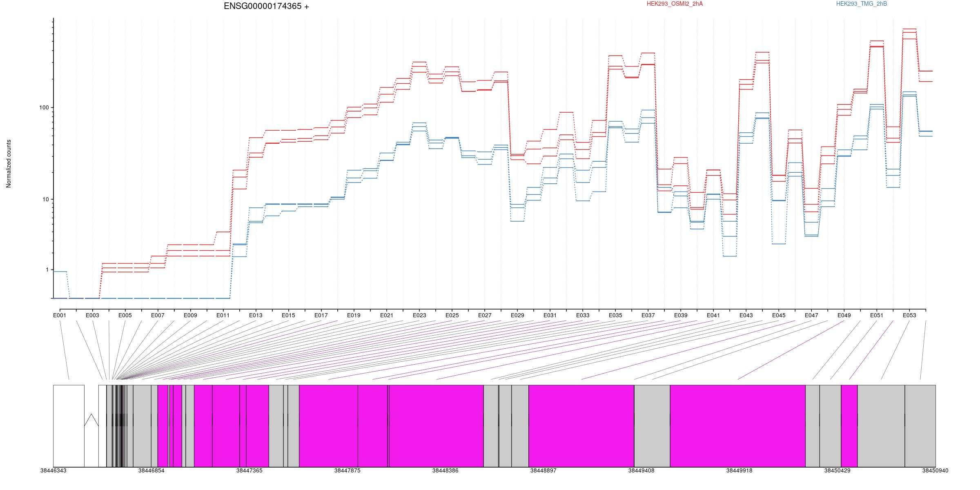Click the small magenta block near 38450429

pos(849,426)
